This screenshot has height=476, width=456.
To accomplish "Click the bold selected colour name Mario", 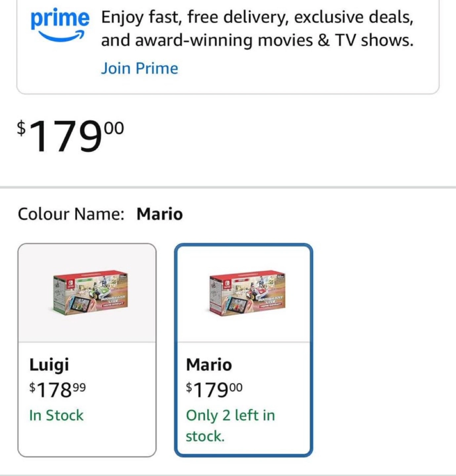I will [160, 214].
